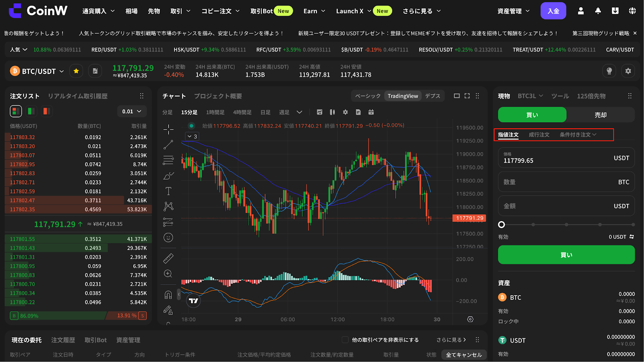
Task: Select the trend line drawing tool
Action: tap(168, 145)
